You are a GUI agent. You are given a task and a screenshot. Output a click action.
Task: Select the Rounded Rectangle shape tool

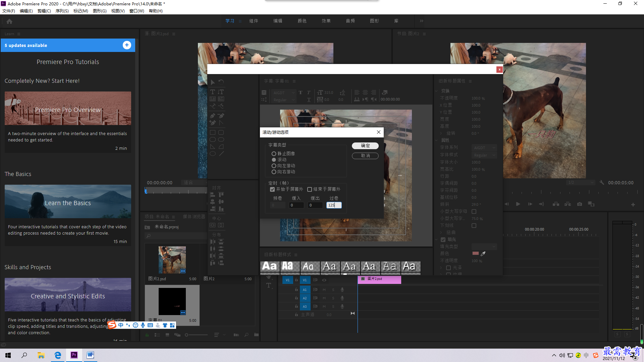click(221, 132)
